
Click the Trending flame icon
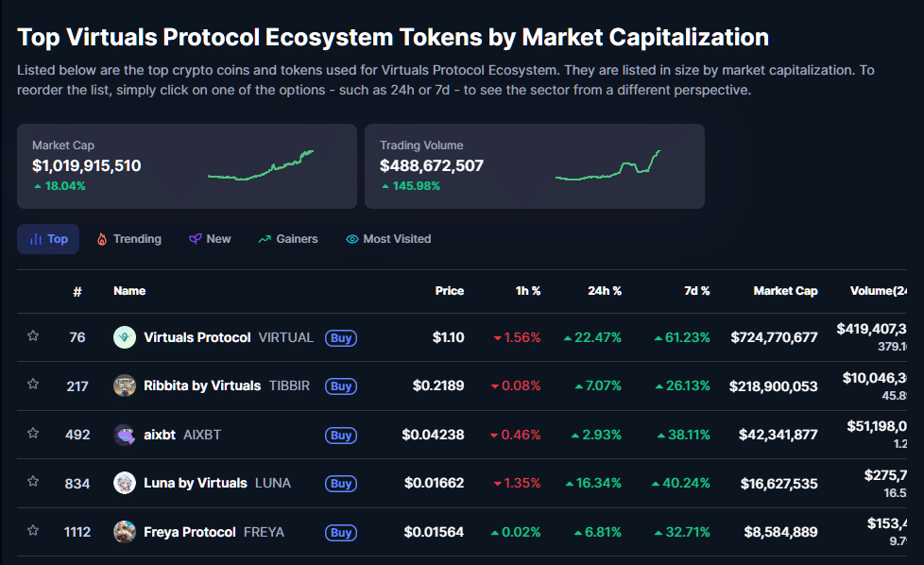pos(102,238)
